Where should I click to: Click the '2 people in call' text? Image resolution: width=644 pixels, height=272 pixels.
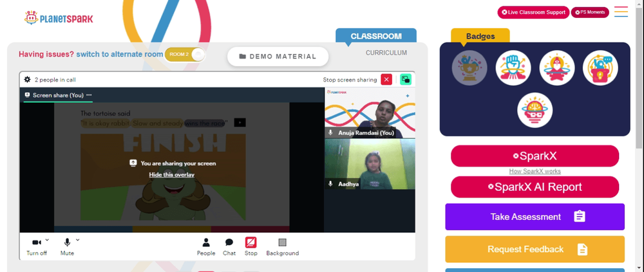click(x=55, y=80)
